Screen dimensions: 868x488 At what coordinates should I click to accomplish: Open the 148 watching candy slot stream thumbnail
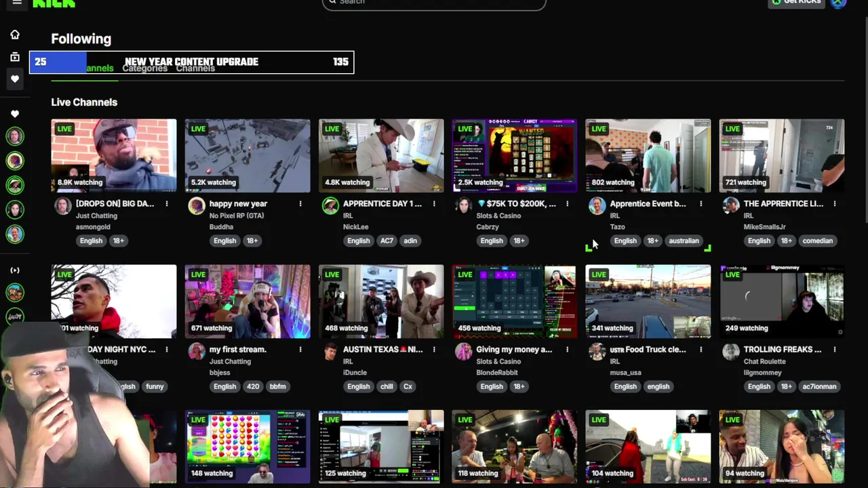248,447
